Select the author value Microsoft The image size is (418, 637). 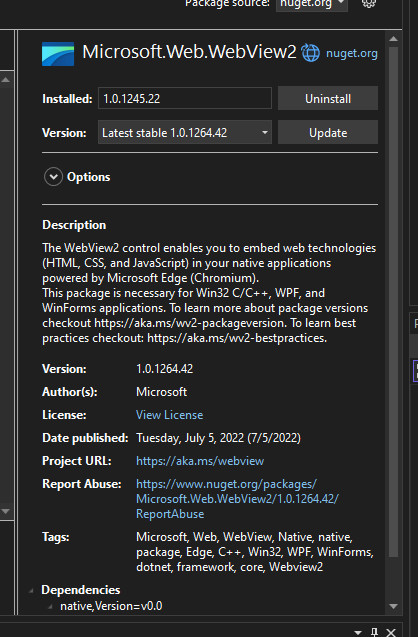click(x=161, y=392)
